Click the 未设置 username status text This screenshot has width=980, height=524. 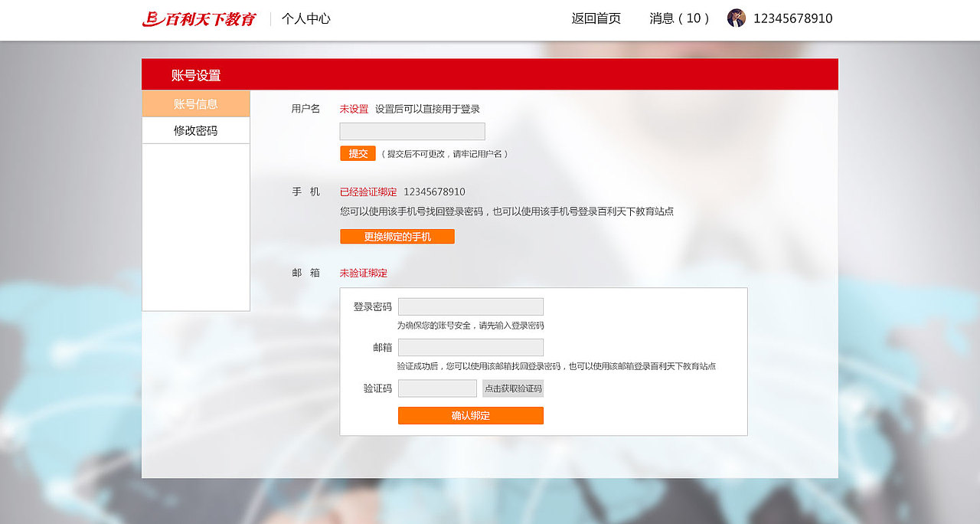353,109
